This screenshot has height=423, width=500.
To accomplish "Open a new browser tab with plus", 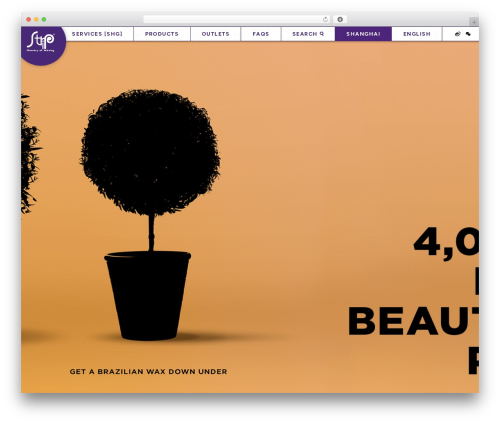I will pos(474,22).
